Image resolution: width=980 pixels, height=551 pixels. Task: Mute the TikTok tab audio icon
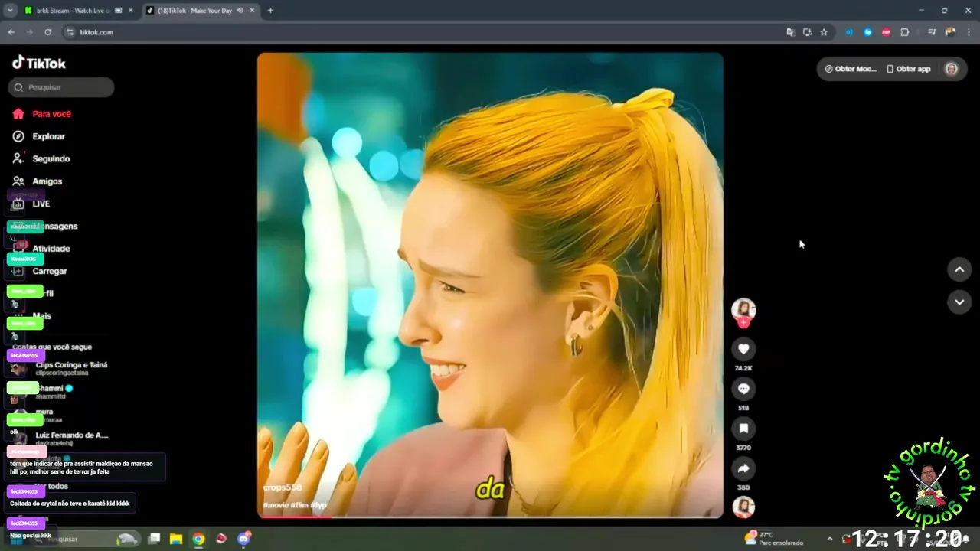pos(240,11)
